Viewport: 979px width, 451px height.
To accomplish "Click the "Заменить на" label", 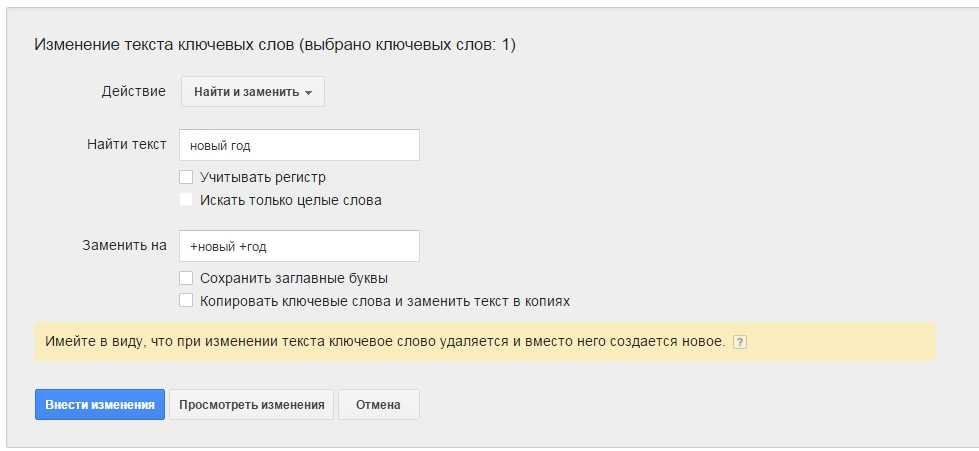I will click(x=124, y=245).
